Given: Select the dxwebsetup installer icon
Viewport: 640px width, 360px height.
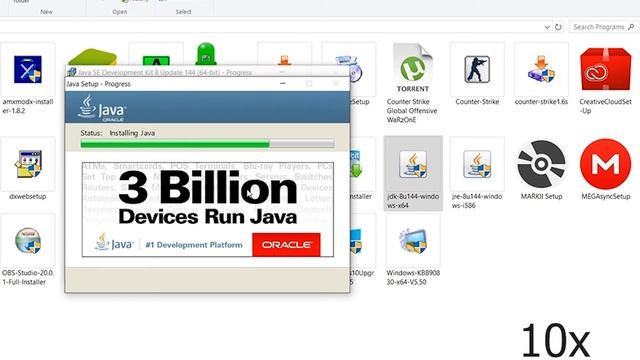Looking at the screenshot, I should coord(28,164).
